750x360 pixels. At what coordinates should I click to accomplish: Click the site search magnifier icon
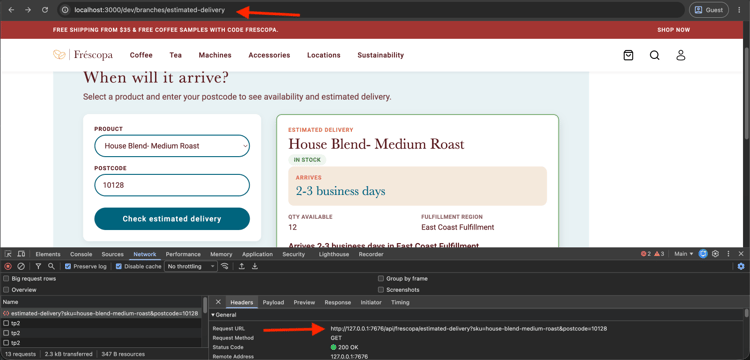pyautogui.click(x=654, y=55)
